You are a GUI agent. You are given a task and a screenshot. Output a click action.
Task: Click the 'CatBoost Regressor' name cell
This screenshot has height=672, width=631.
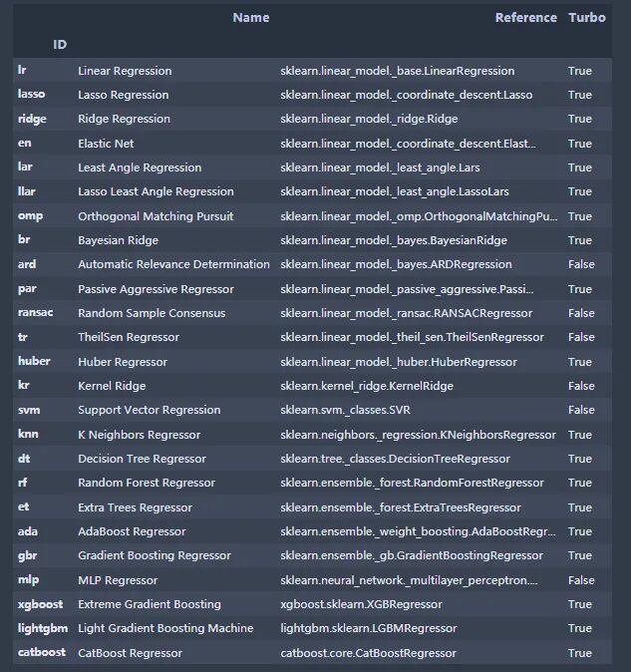131,654
